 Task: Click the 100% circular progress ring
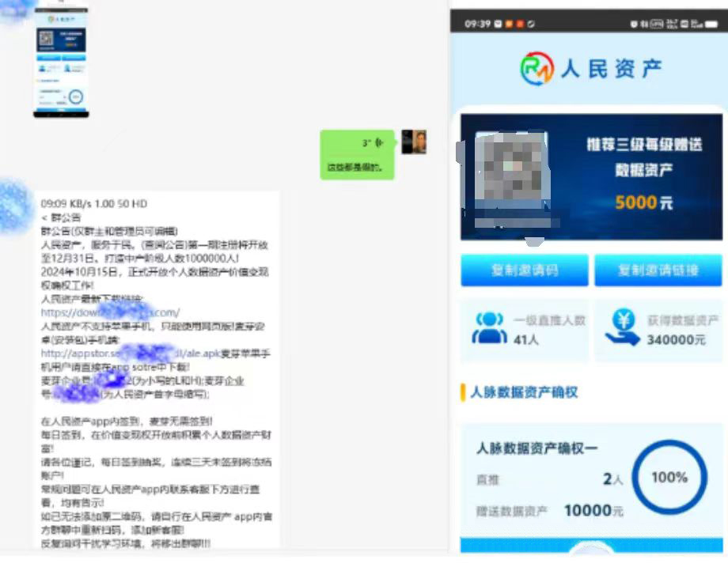(x=669, y=477)
